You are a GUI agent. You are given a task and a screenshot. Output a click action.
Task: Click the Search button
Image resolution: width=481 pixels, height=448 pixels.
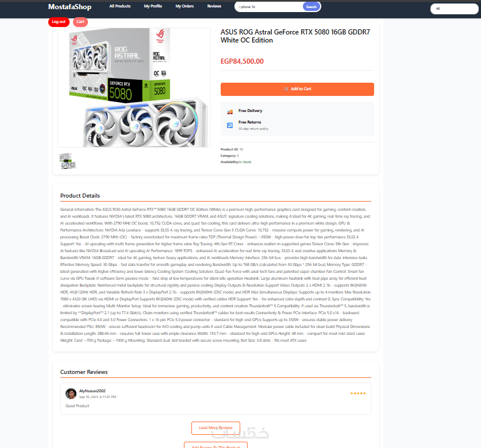coord(311,7)
